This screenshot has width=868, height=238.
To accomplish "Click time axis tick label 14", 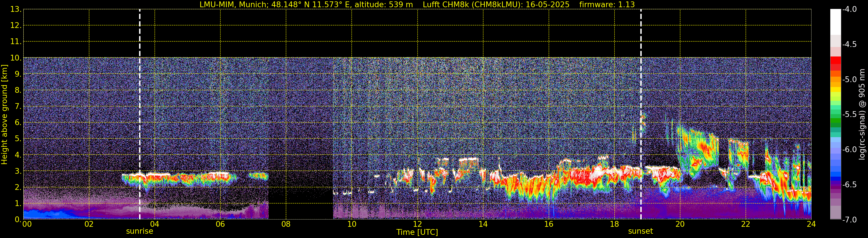I will (x=483, y=224).
